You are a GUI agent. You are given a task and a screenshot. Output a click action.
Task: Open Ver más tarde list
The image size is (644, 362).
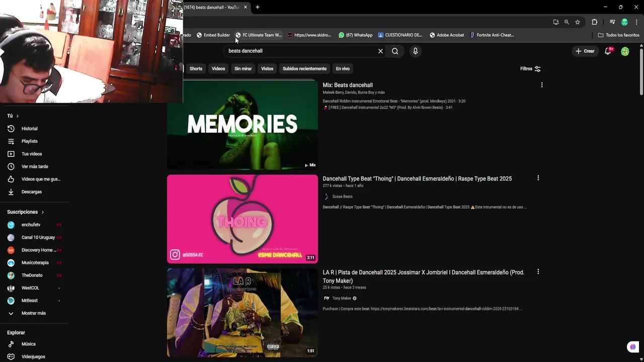pos(35,166)
